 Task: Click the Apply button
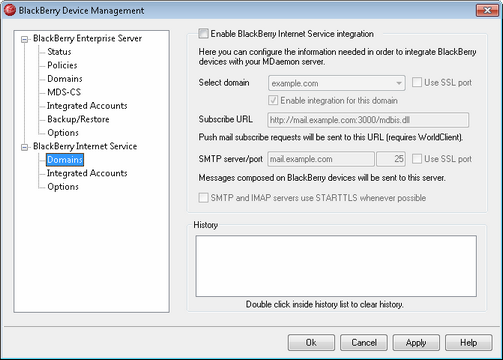tap(416, 343)
